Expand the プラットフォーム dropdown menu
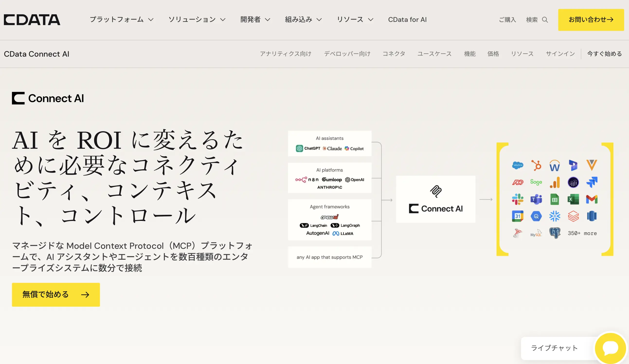 122,20
